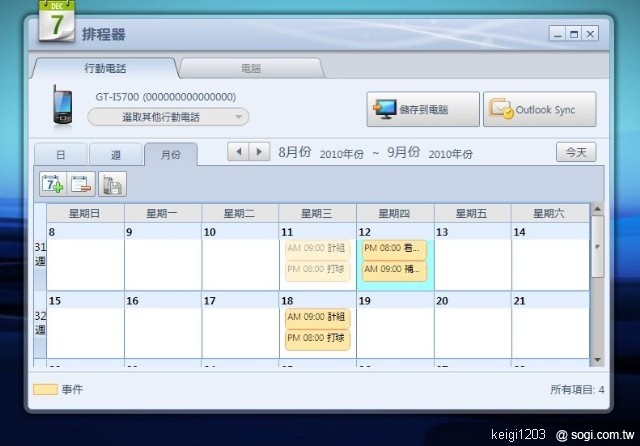Switch to the 電腦 tab
640x446 pixels.
click(x=251, y=68)
